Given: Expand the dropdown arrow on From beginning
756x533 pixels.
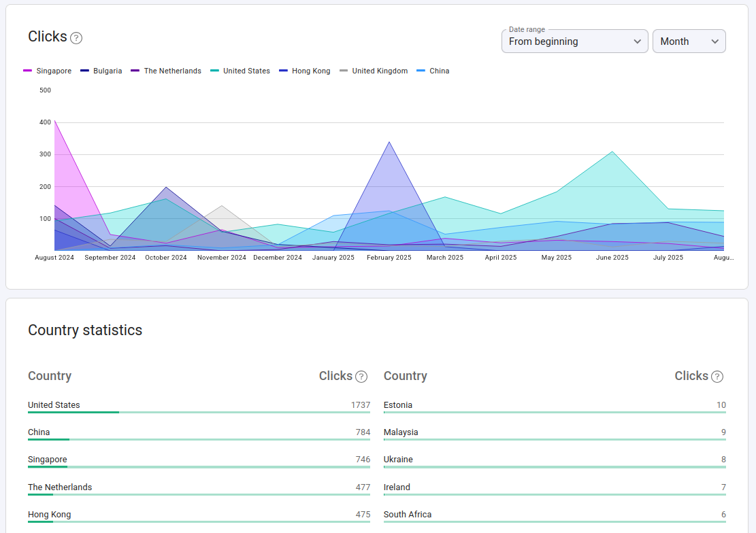Looking at the screenshot, I should click(x=637, y=41).
